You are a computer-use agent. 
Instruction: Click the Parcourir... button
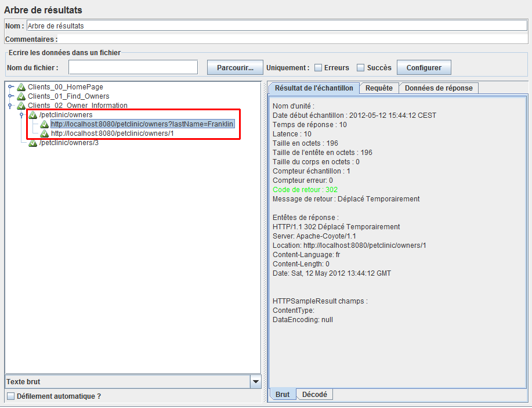[x=235, y=68]
